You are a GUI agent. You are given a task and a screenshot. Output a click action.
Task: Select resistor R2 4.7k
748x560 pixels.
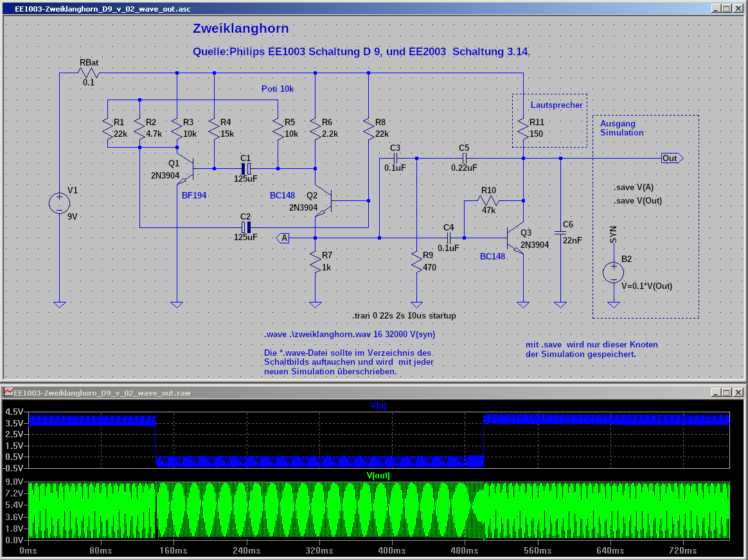coord(139,128)
